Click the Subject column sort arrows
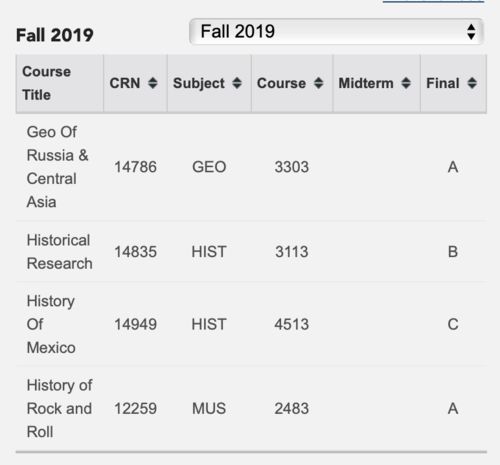Screen dimensions: 500x465 237,83
